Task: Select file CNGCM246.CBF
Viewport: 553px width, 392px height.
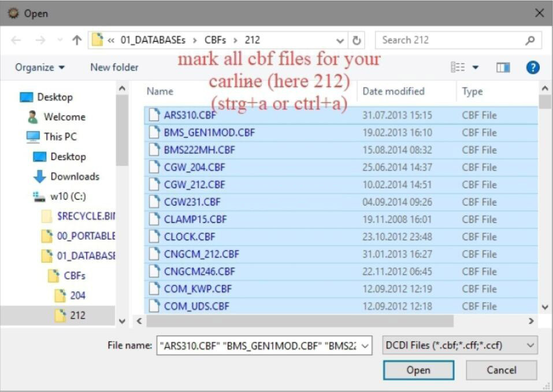Action: click(x=341, y=271)
